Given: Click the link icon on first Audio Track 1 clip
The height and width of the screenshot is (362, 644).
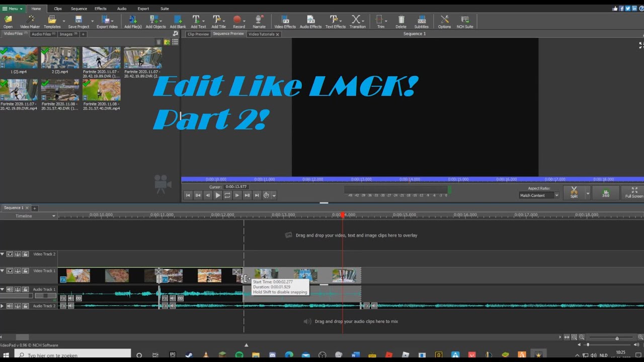Looking at the screenshot, I should pos(78,298).
